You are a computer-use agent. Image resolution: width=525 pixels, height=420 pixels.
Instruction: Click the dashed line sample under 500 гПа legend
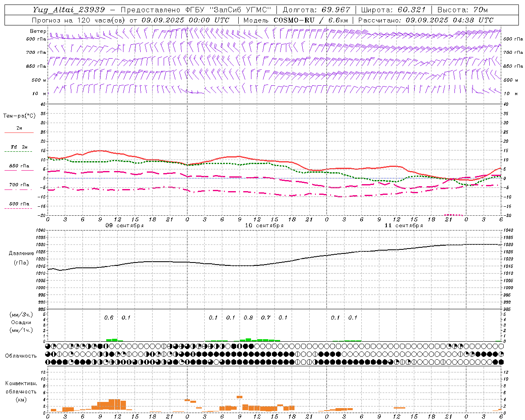(18, 208)
